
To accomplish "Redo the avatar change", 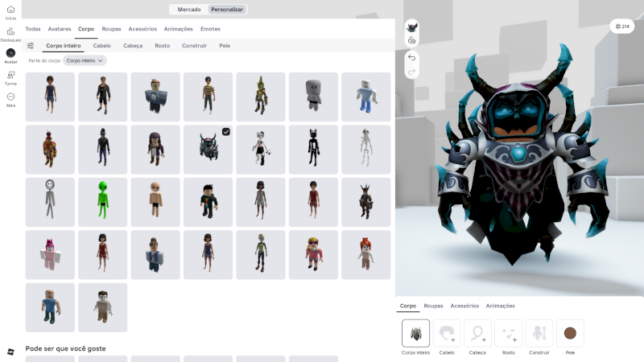I will click(x=411, y=72).
